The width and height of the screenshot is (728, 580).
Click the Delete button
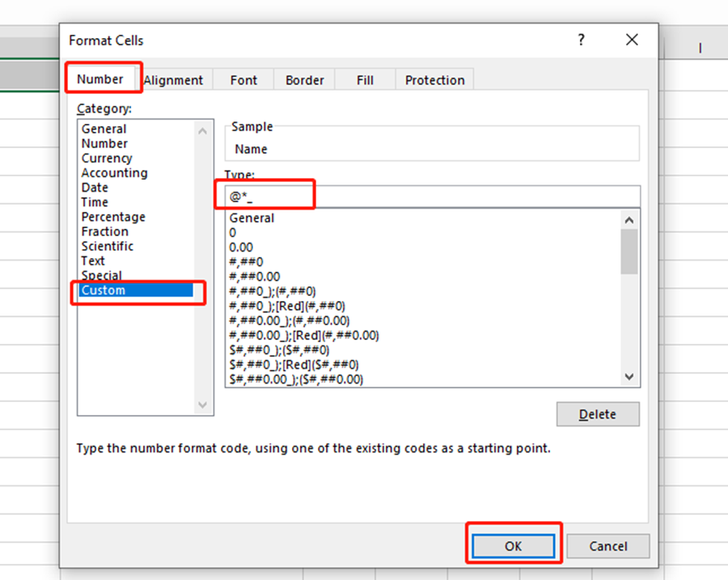pyautogui.click(x=598, y=413)
